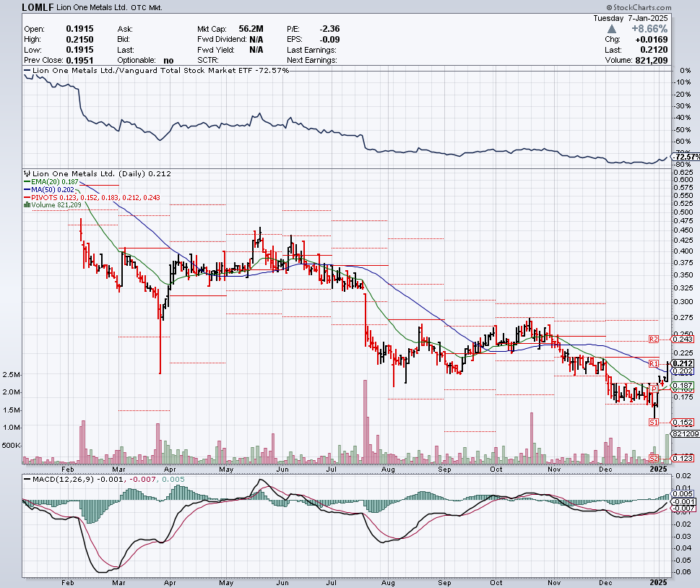Viewport: 700px width, 588px height.
Task: Select the EMA(20) legend entry
Action: click(54, 181)
